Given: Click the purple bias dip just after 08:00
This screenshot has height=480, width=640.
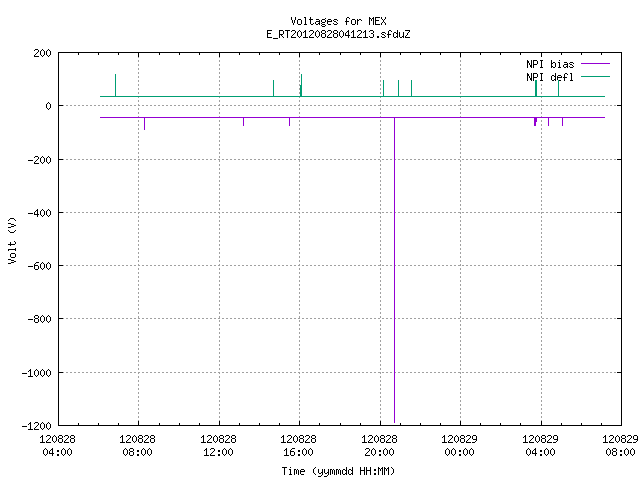Looking at the screenshot, I should pyautogui.click(x=144, y=124).
